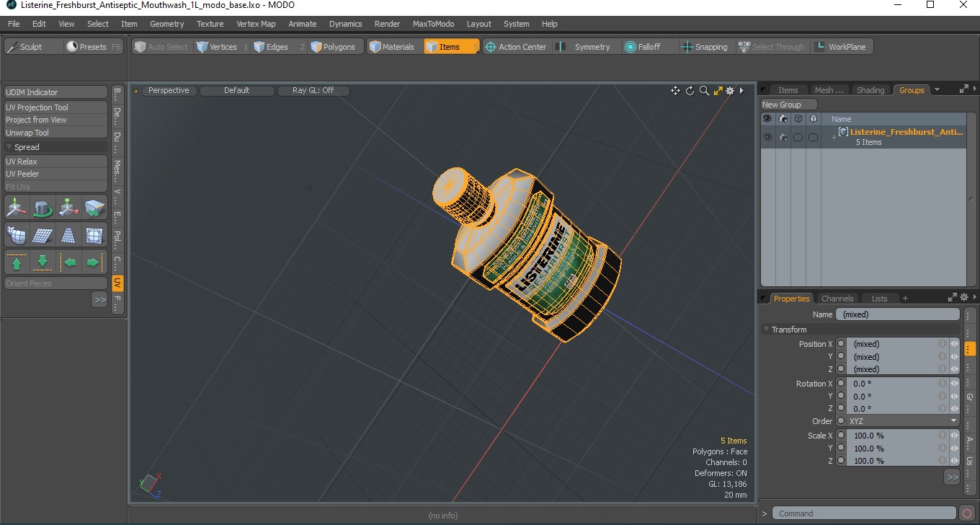The image size is (980, 525).
Task: Click the UV Relax button
Action: tap(55, 162)
